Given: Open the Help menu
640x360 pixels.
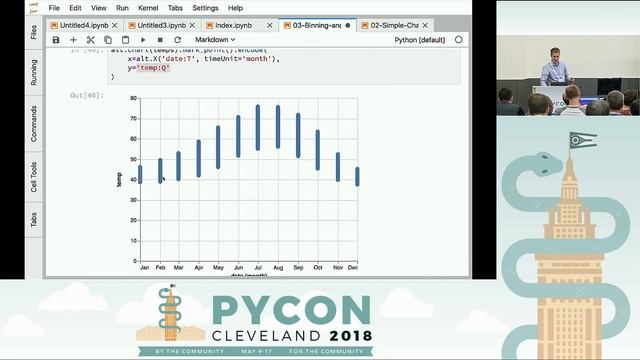Looking at the screenshot, I should (235, 8).
